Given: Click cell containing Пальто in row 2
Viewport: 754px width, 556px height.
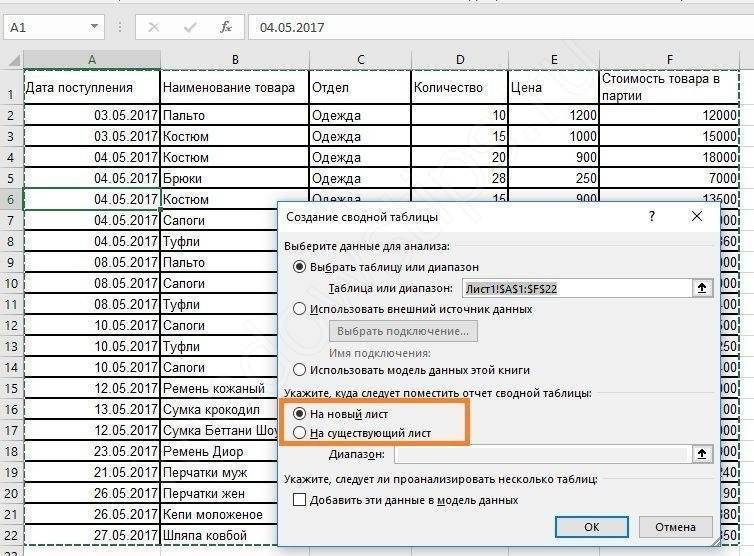Looking at the screenshot, I should click(x=234, y=115).
